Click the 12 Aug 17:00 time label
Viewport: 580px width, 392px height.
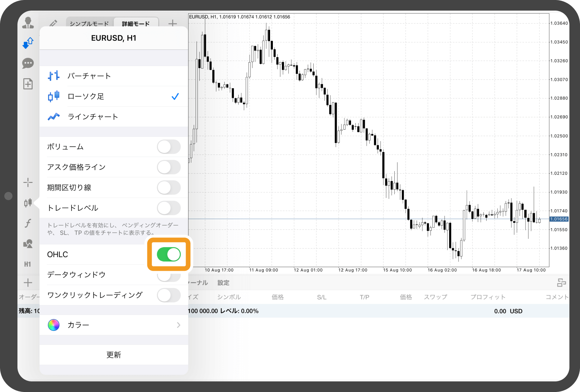pos(353,270)
